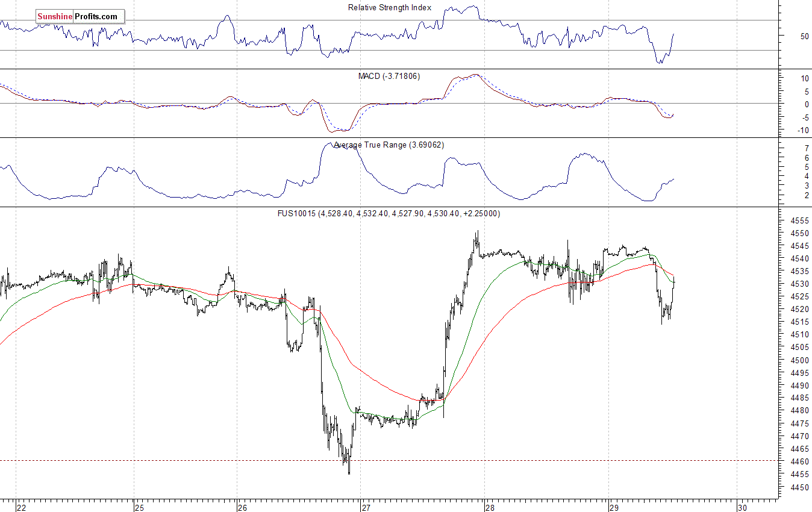Click price axis label 4505
The width and height of the screenshot is (812, 512).
click(799, 348)
